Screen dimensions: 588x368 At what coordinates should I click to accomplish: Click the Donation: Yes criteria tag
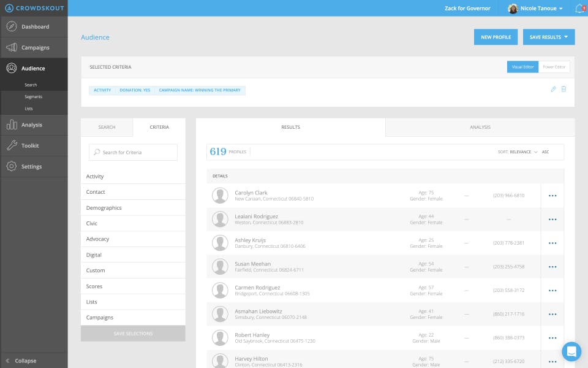135,90
